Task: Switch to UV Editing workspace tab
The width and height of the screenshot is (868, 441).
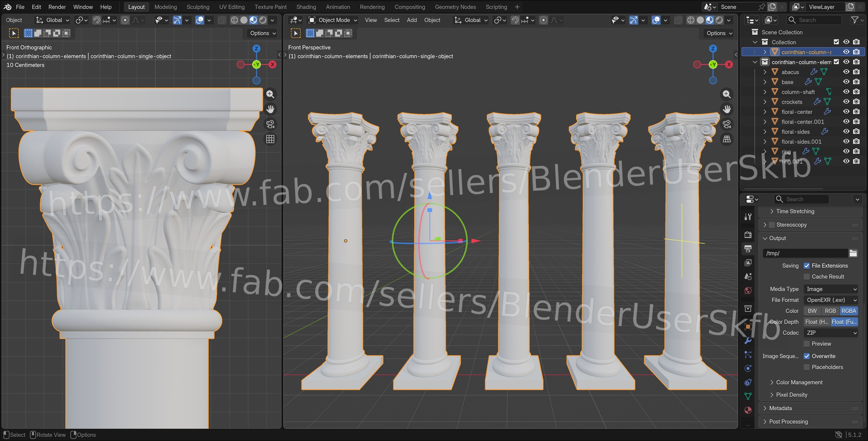Action: 232,7
